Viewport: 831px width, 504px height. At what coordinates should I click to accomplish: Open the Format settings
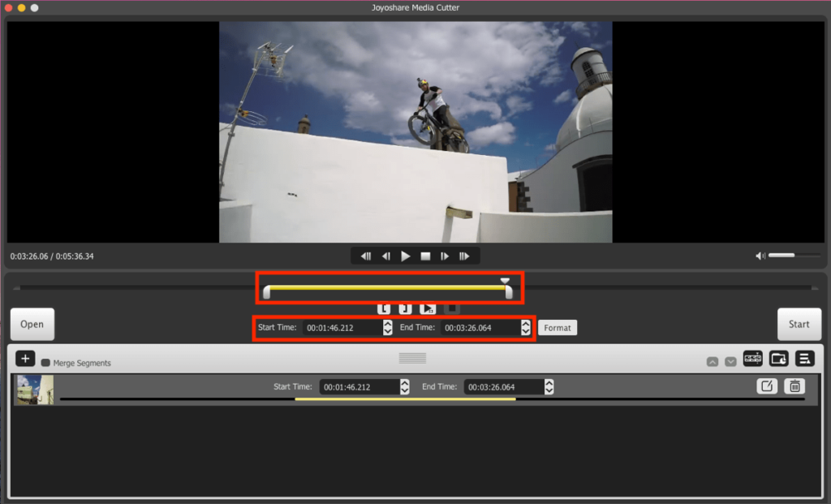558,328
